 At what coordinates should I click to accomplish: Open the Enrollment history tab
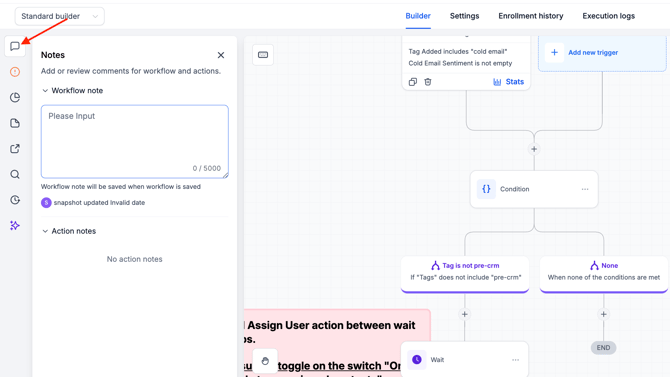(531, 16)
